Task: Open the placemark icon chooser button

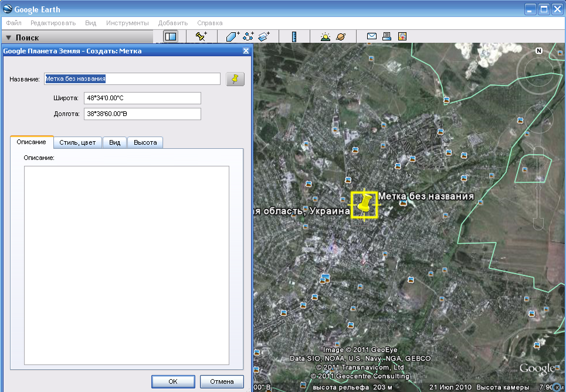Action: click(x=235, y=79)
